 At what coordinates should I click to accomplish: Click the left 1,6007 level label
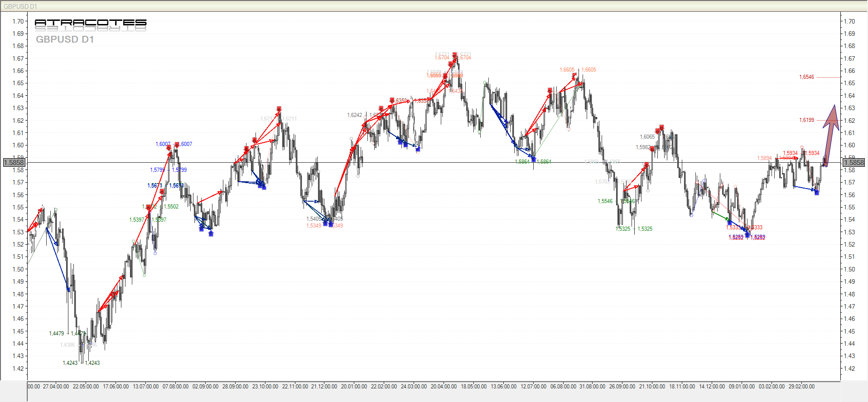click(x=163, y=144)
